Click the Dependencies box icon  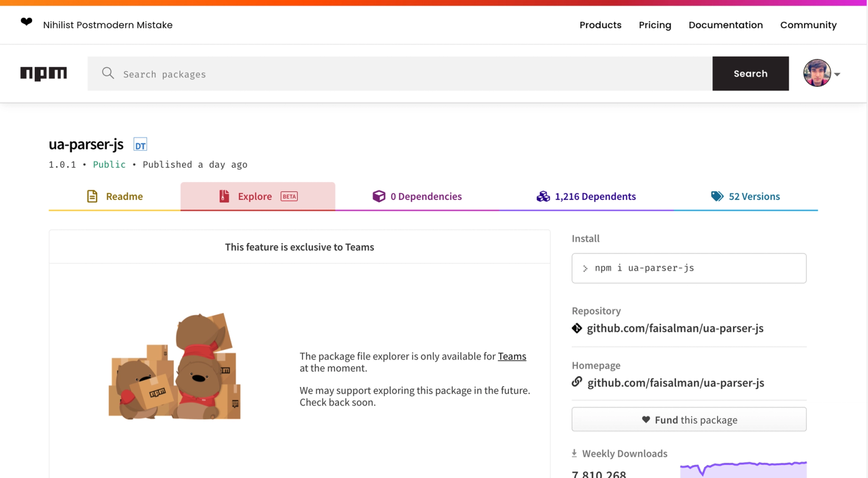pos(379,196)
